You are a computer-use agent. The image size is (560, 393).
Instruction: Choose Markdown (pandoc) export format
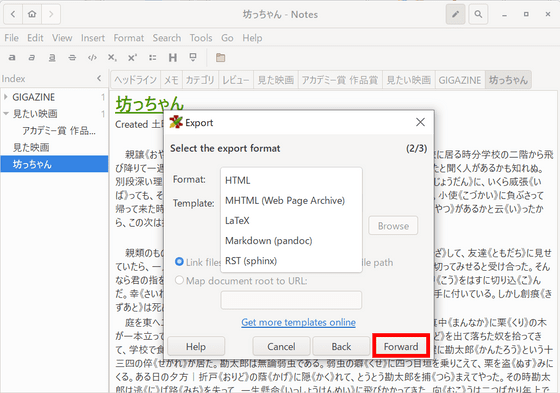pyautogui.click(x=291, y=240)
